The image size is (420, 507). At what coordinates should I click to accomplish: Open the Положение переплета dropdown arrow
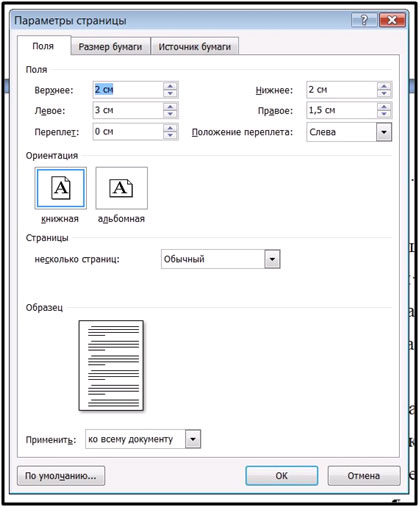384,132
